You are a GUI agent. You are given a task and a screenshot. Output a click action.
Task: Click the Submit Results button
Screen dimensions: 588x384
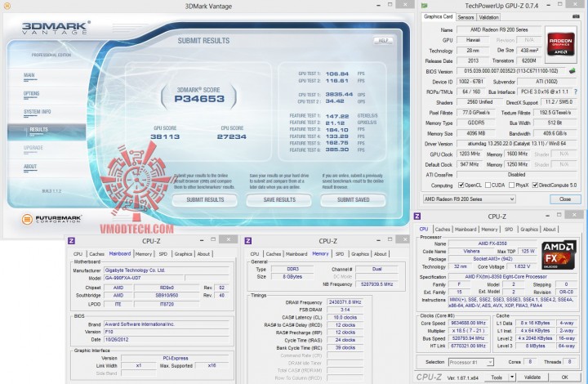pos(205,200)
